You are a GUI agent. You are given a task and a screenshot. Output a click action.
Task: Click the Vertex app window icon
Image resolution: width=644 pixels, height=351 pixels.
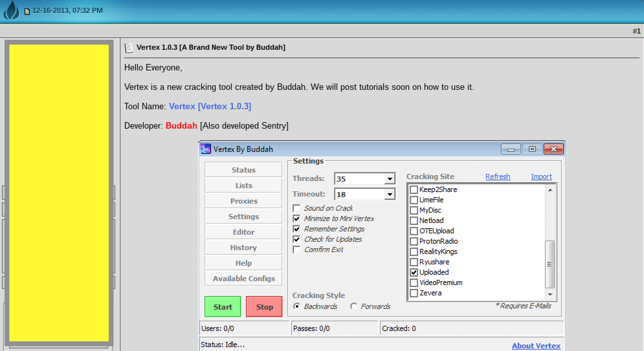point(205,149)
